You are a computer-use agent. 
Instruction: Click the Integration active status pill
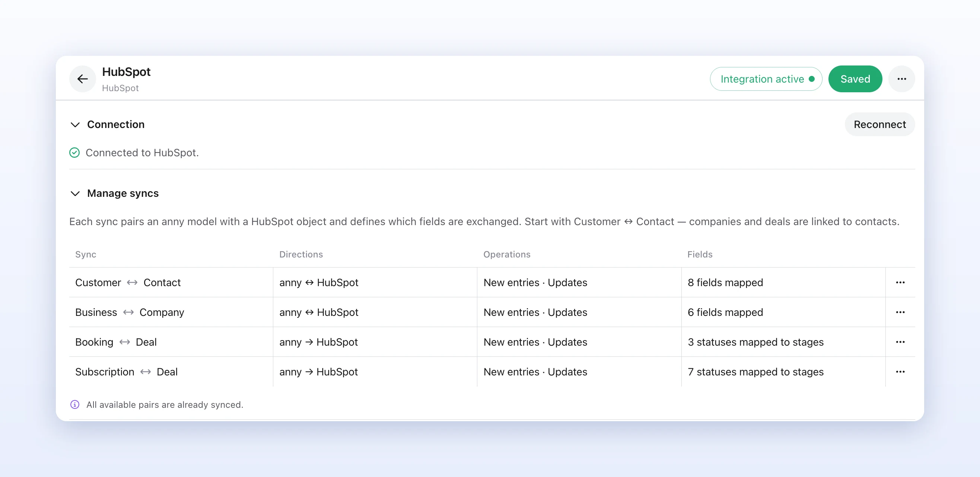pos(766,79)
